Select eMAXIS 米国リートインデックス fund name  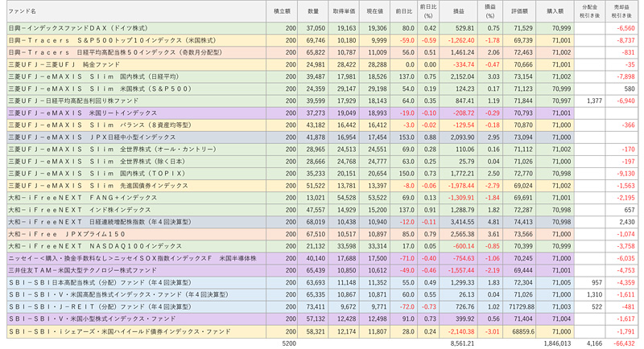tap(83, 113)
